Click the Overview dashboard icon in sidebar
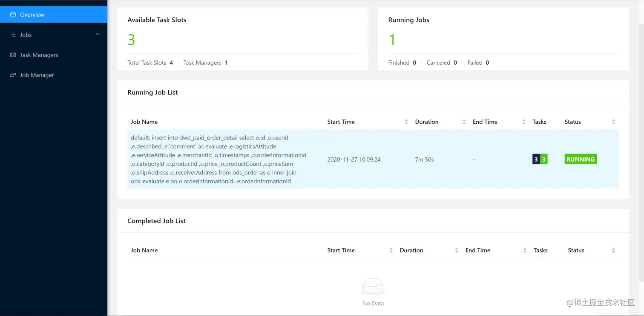This screenshot has height=316, width=644. pos(13,14)
